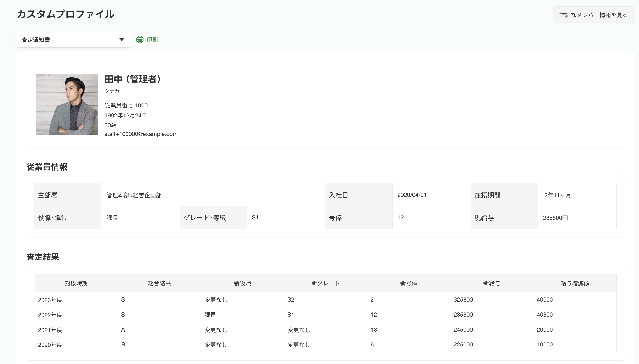639x364 pixels.
Task: Click the name 田中（管理者）heading
Action: (133, 79)
